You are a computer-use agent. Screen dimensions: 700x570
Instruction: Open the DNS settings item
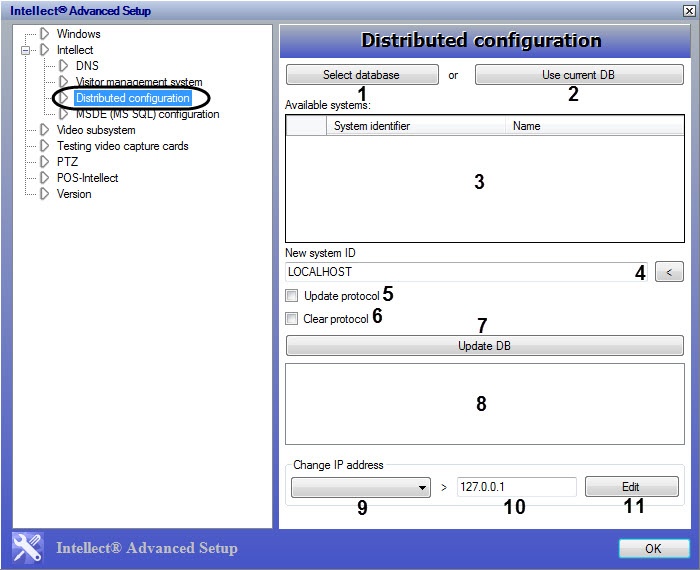tap(87, 66)
